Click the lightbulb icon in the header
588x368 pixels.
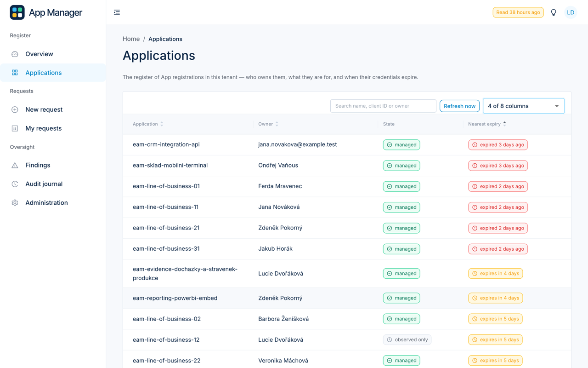coord(554,12)
